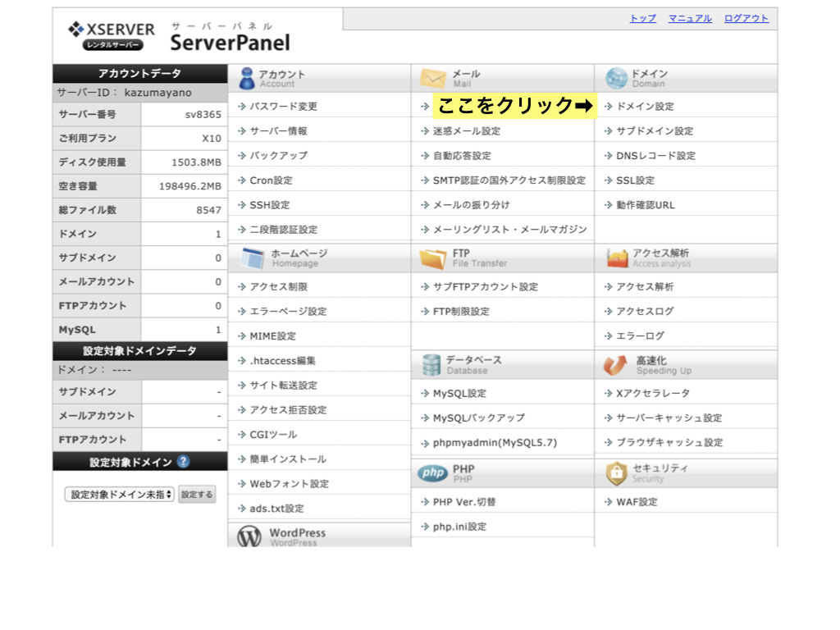The width and height of the screenshot is (840, 630).
Task: Click the ログアウト link
Action: 746,18
